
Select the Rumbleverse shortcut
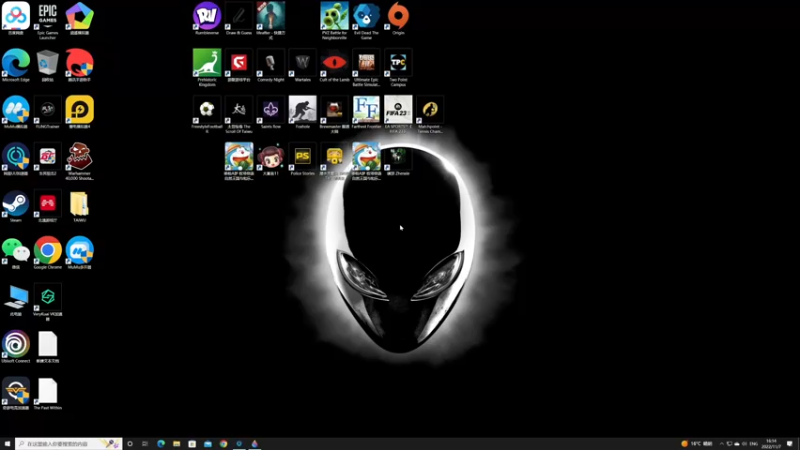point(207,18)
